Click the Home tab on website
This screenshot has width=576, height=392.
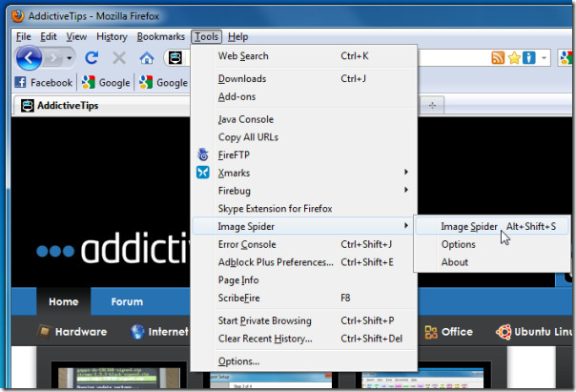coord(64,301)
